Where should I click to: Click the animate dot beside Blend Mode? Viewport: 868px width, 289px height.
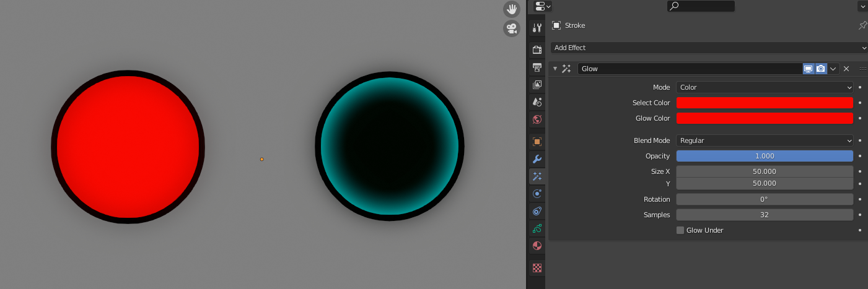(x=860, y=140)
